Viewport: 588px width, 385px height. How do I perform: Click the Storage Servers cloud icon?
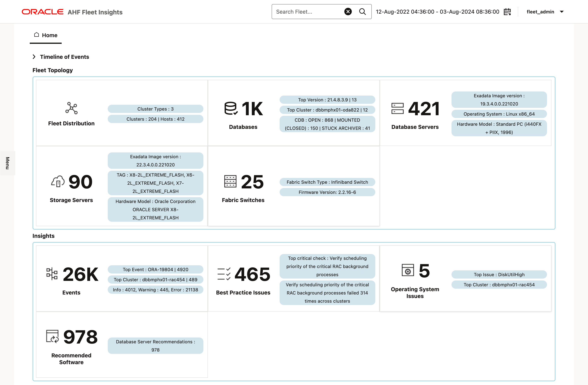pyautogui.click(x=58, y=181)
